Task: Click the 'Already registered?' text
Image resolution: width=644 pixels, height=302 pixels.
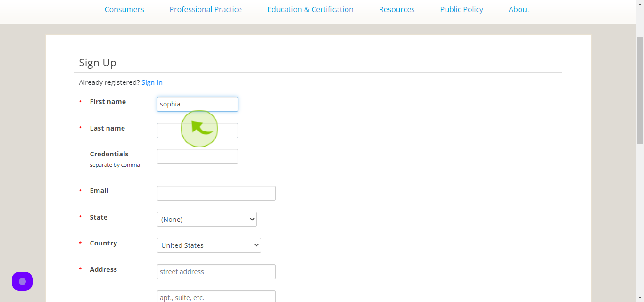Action: pyautogui.click(x=109, y=82)
